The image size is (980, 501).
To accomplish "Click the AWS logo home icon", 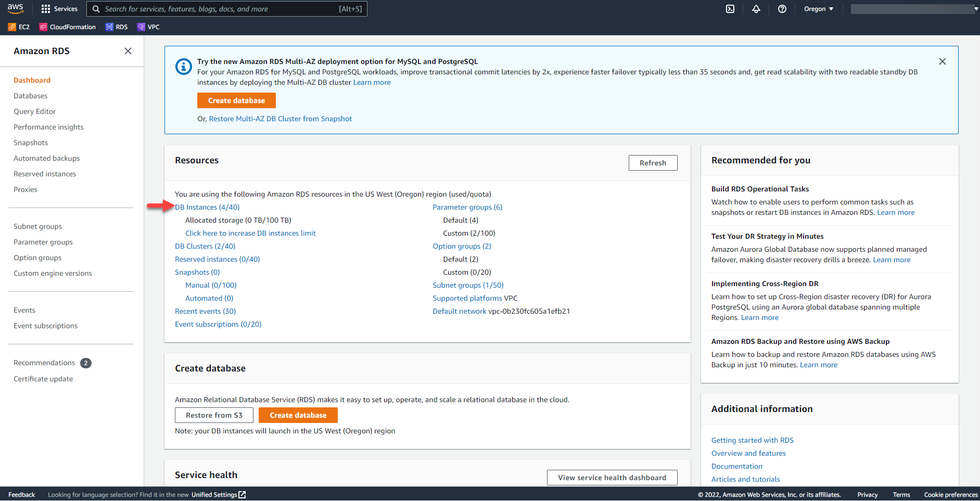I will pos(16,9).
